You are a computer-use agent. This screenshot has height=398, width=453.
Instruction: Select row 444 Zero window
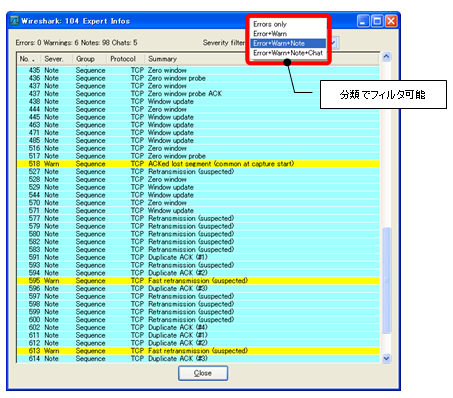[198, 109]
